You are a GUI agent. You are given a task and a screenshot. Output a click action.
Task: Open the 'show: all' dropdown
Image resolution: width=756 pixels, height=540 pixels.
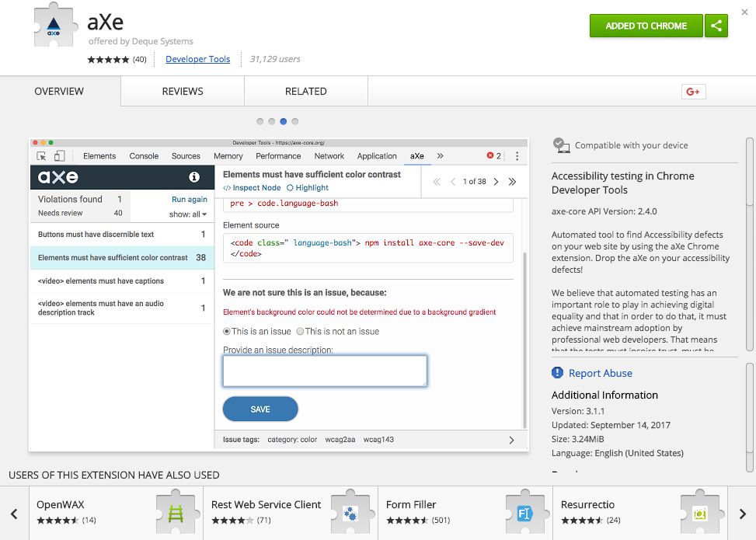[x=188, y=214]
